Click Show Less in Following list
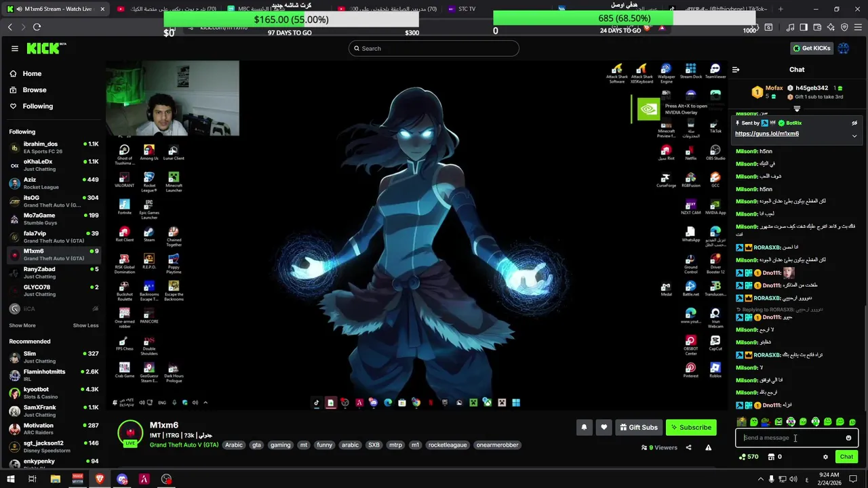 coord(85,325)
